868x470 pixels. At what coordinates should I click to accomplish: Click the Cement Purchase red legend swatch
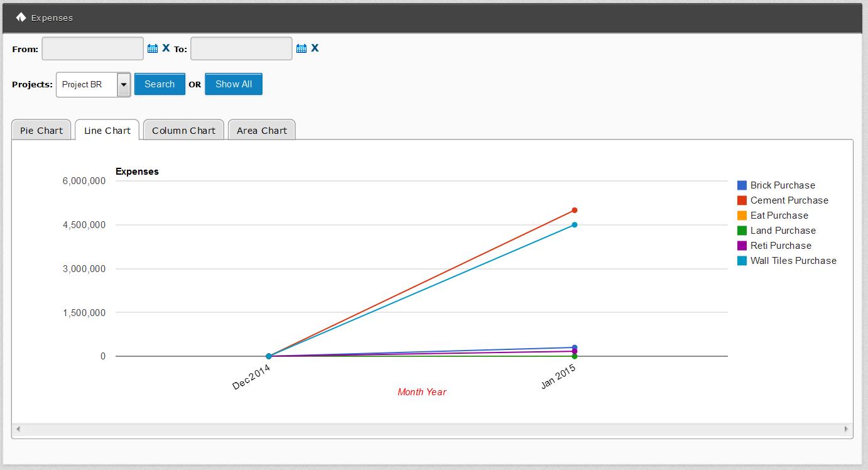[742, 200]
